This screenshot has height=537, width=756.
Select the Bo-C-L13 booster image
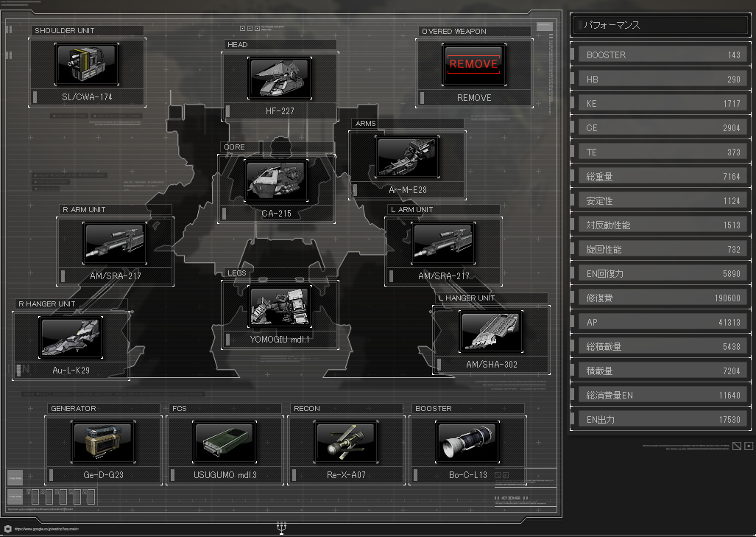(467, 442)
